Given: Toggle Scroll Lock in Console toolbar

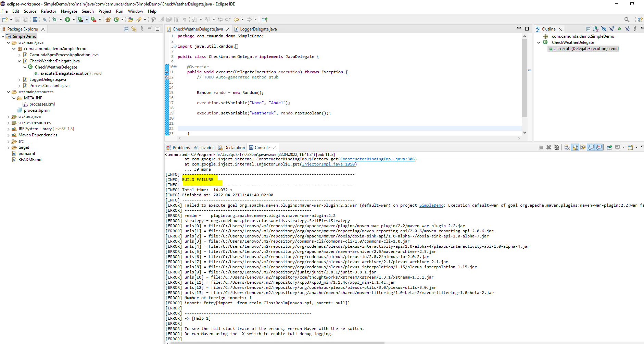Looking at the screenshot, I should coord(575,147).
